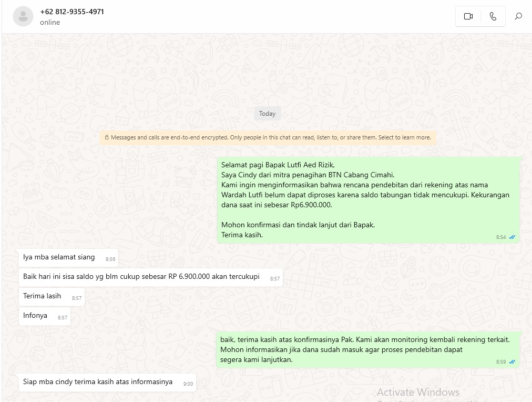Start a video call with the contact
532x402 pixels.
(x=468, y=16)
